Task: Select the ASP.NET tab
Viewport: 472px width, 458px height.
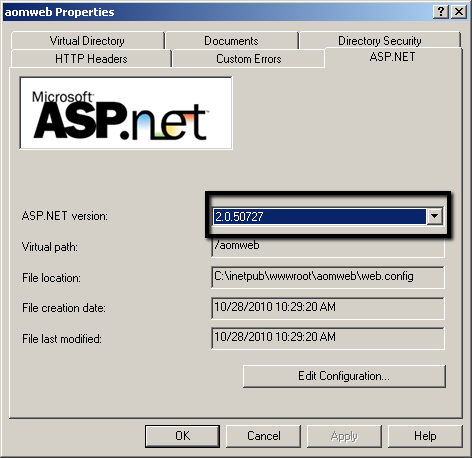Action: tap(393, 57)
